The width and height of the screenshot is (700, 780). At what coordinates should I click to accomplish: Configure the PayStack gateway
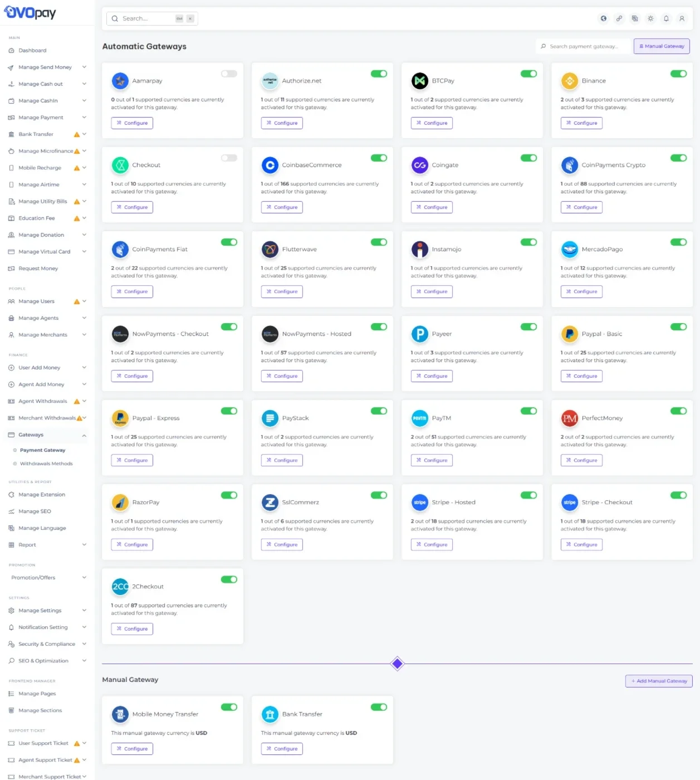(282, 460)
